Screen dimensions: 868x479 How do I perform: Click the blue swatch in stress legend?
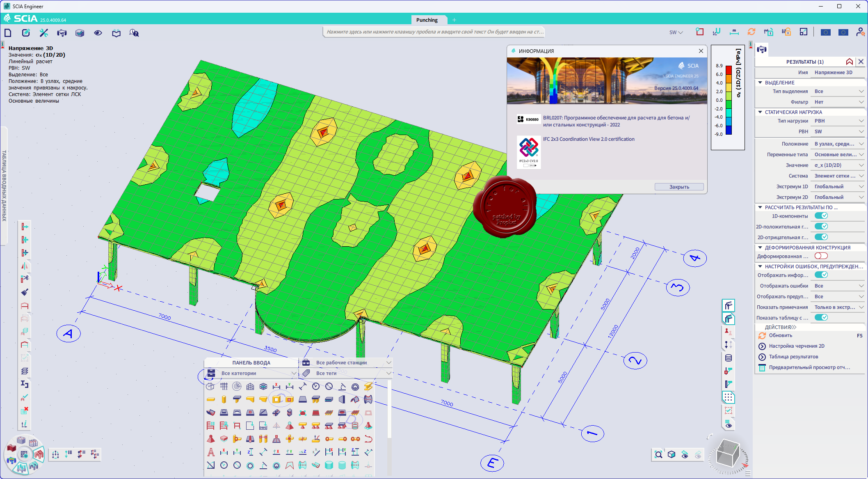coord(729,130)
